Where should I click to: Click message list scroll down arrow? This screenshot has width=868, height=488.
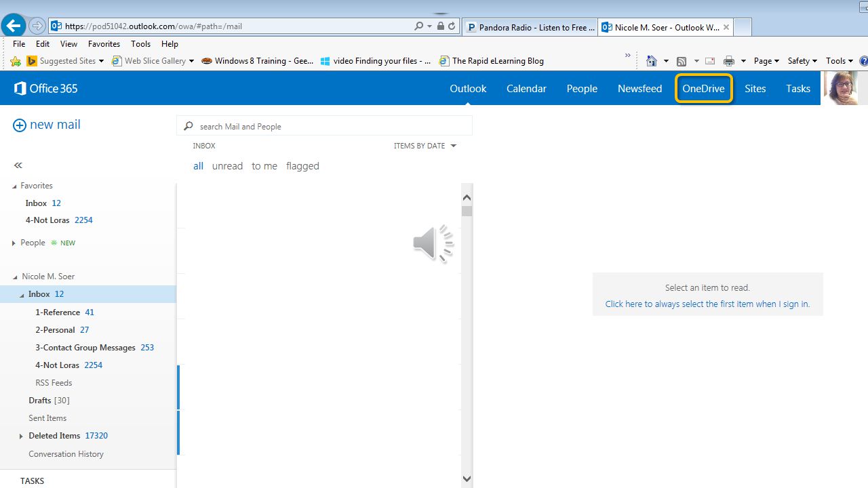(467, 479)
